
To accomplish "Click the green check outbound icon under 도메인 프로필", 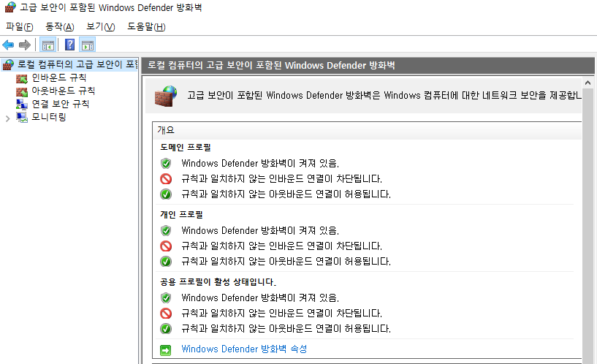I will [x=166, y=194].
